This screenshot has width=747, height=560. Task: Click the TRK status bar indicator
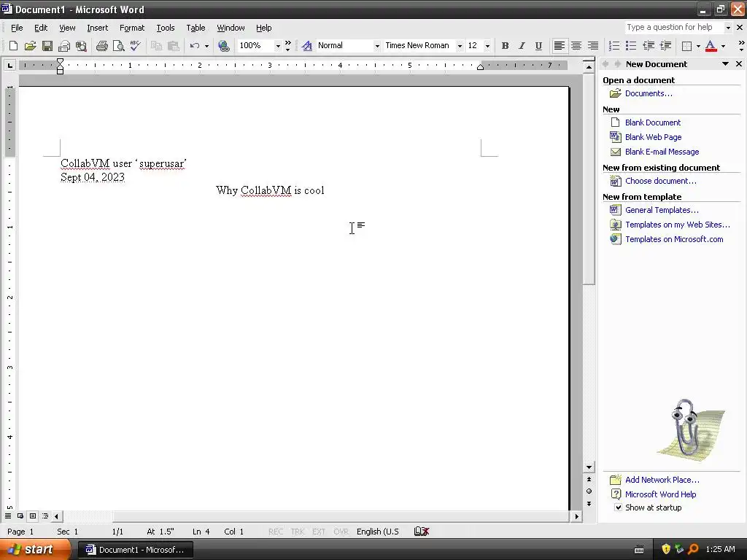pos(298,532)
